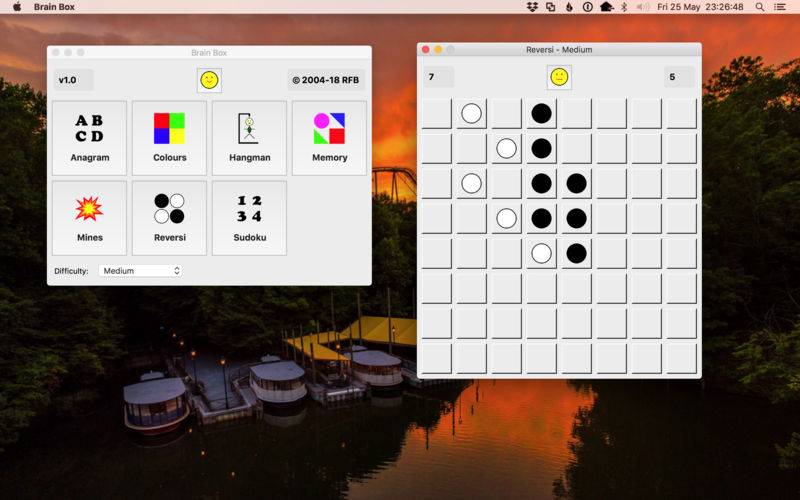Start the Hangman game
This screenshot has height=500, width=800.
249,138
